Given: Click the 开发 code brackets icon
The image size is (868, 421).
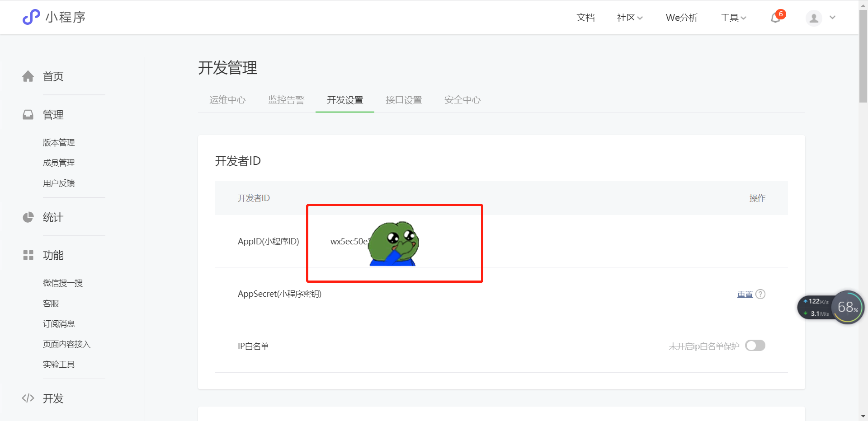Looking at the screenshot, I should tap(28, 398).
